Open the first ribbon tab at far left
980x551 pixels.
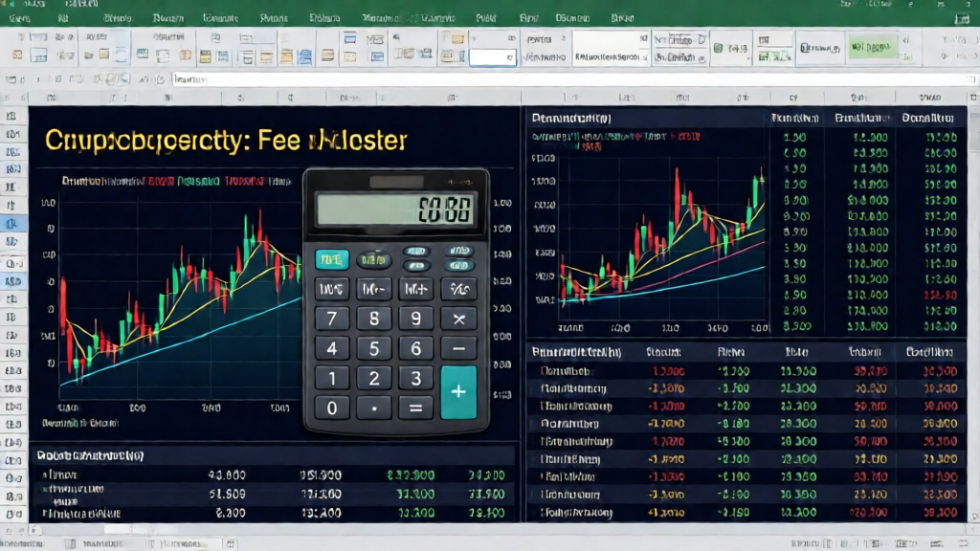coord(18,17)
